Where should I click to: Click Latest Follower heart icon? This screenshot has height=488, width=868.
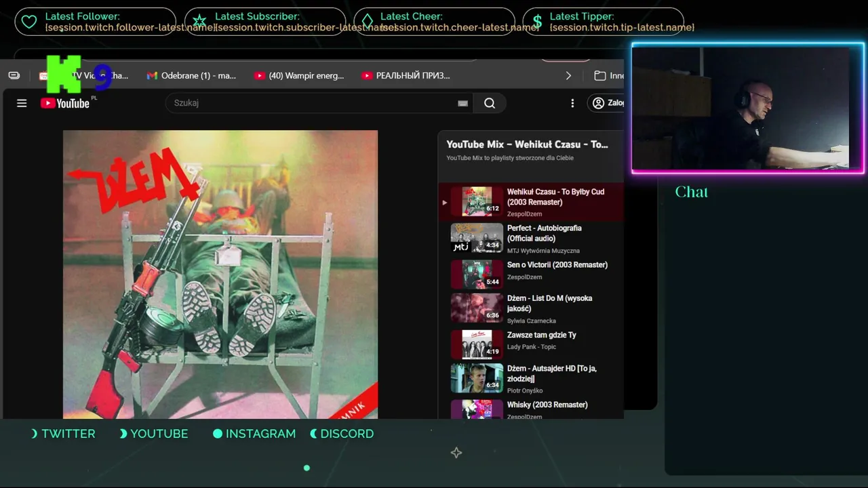(28, 22)
